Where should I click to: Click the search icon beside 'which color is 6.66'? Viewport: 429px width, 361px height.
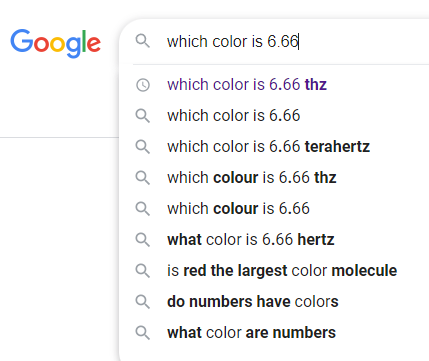click(143, 116)
